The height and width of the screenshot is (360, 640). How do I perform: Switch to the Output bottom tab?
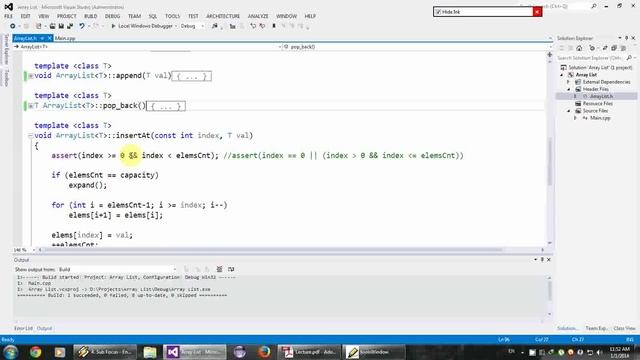(44, 328)
